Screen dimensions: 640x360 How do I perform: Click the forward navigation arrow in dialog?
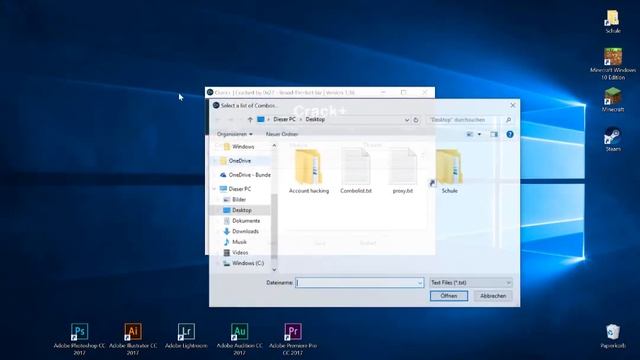click(231, 120)
